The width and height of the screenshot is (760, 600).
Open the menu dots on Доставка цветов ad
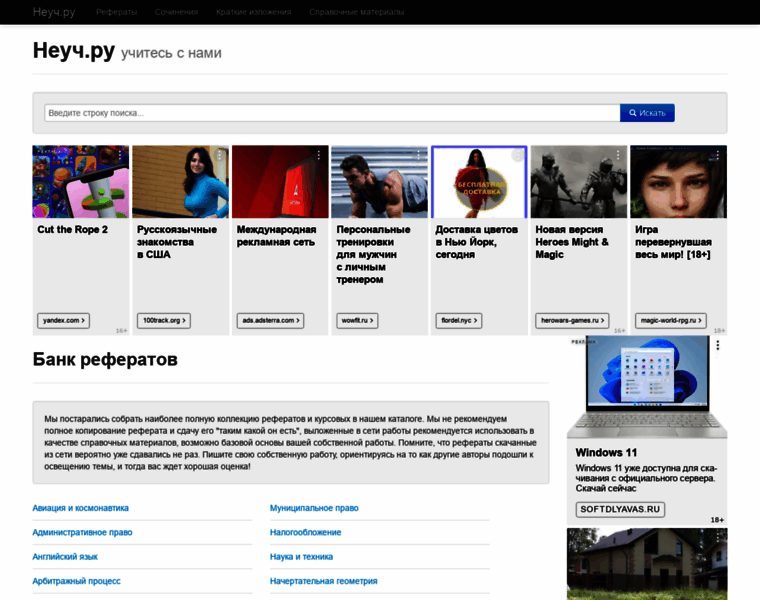518,155
